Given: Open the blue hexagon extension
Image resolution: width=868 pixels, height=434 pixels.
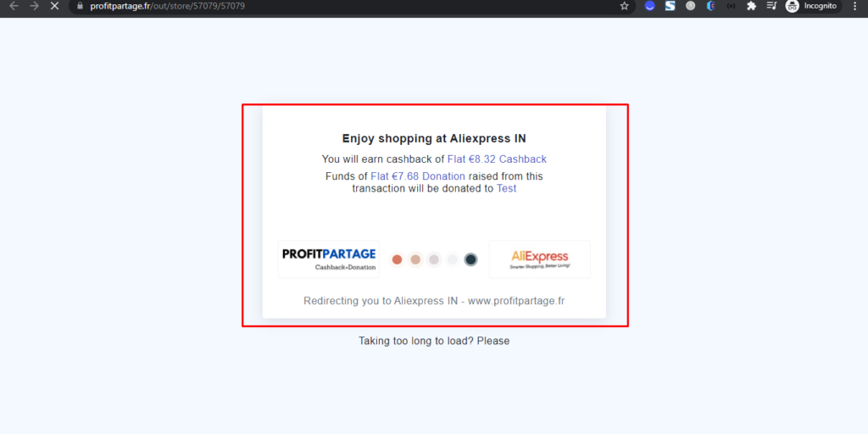Looking at the screenshot, I should pos(711,6).
